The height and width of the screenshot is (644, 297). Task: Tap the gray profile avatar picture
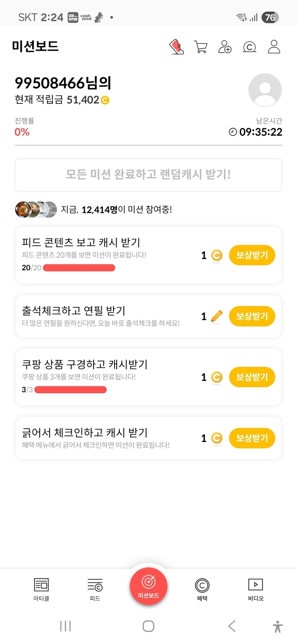coord(265,90)
